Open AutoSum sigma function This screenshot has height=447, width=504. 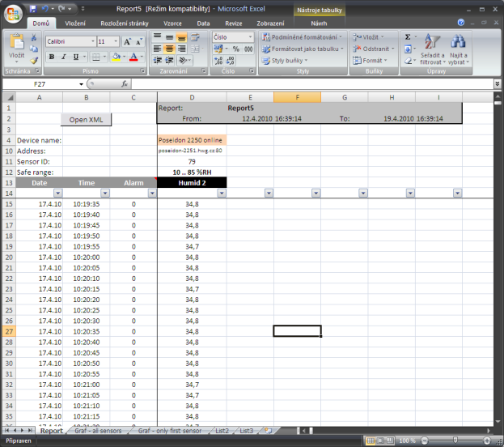point(408,37)
